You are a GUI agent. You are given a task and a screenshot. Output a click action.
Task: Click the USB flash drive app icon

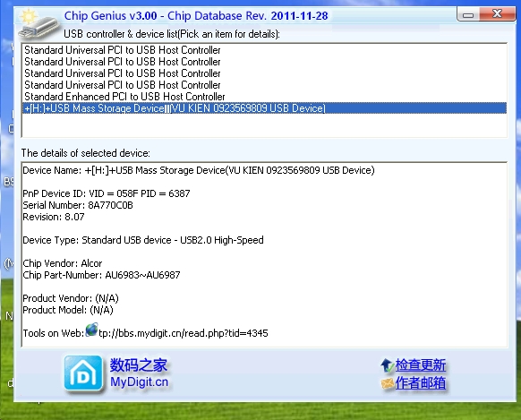click(38, 23)
